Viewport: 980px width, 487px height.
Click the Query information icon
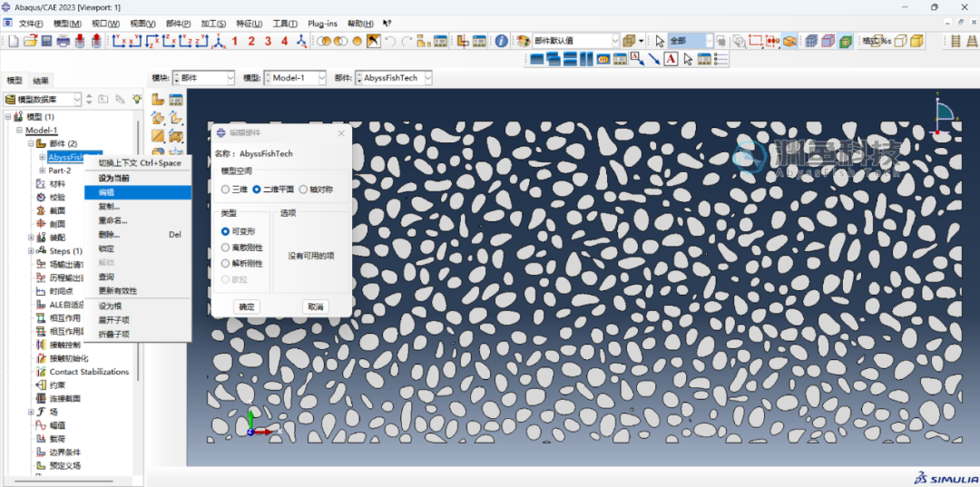click(501, 41)
